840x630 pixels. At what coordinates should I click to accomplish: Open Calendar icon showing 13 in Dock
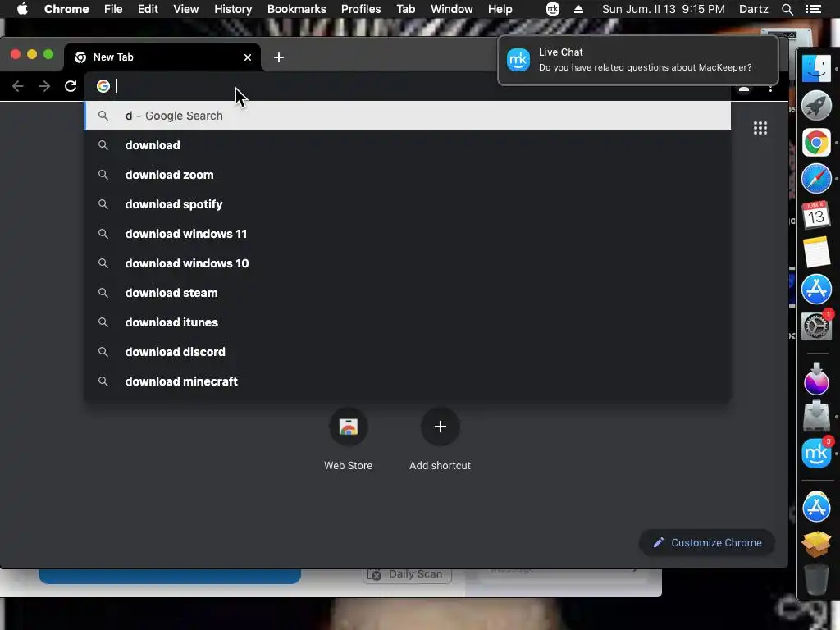pyautogui.click(x=816, y=215)
